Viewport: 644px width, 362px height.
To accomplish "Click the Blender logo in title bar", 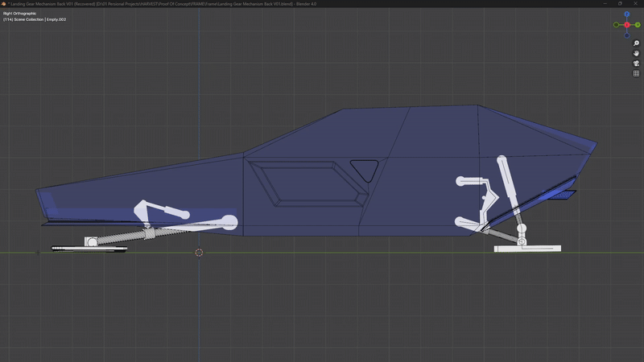I will click(3, 4).
